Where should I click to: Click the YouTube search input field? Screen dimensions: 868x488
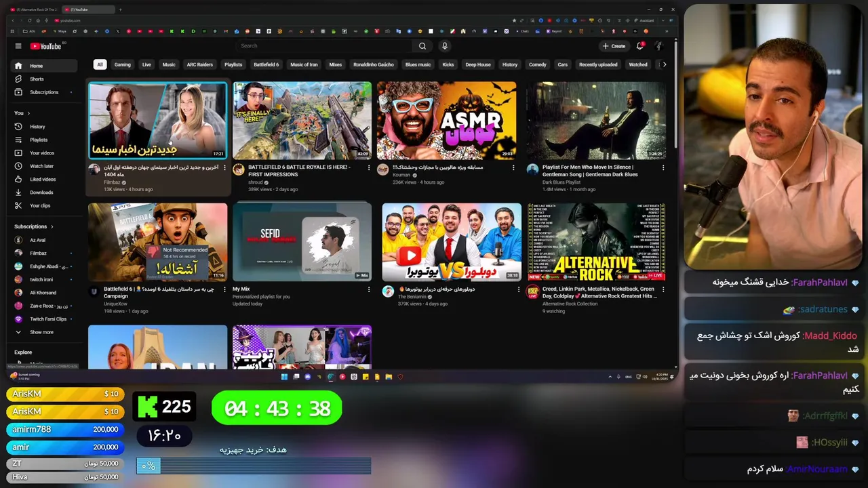pos(324,46)
